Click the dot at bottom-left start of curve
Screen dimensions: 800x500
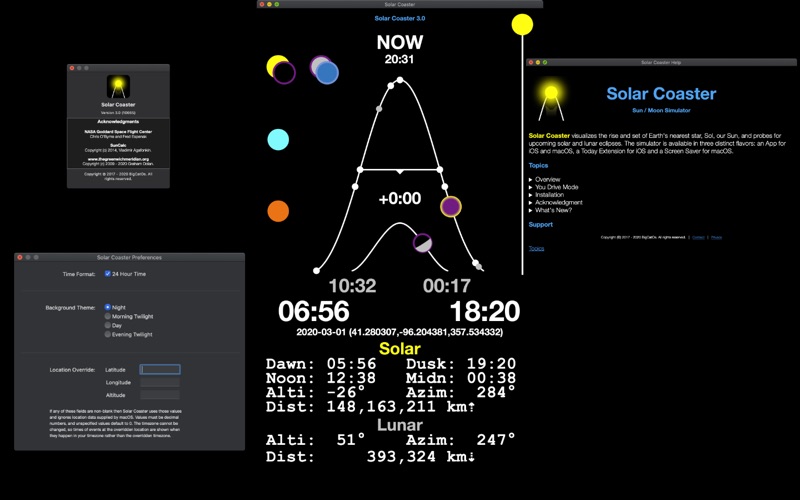pyautogui.click(x=316, y=270)
